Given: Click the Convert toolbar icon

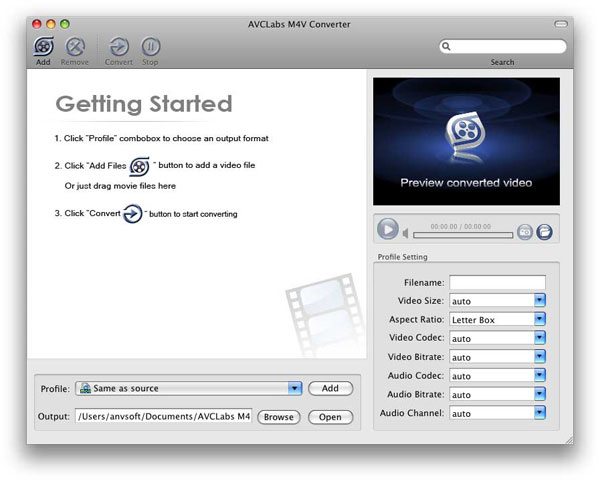Looking at the screenshot, I should tap(119, 47).
